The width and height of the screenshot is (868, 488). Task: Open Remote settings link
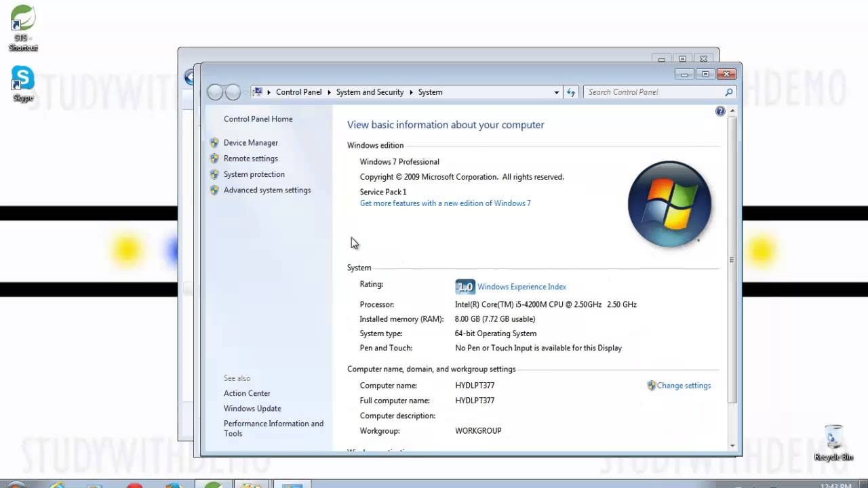(251, 159)
